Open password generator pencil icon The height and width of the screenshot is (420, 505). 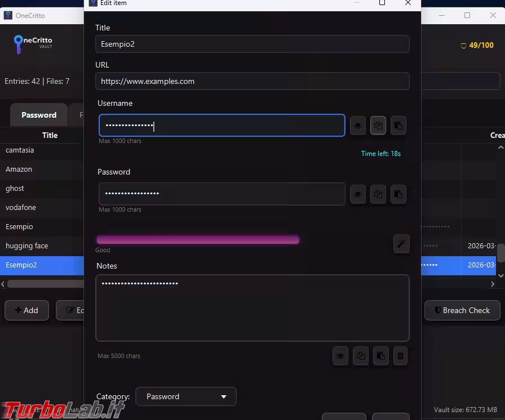click(401, 244)
